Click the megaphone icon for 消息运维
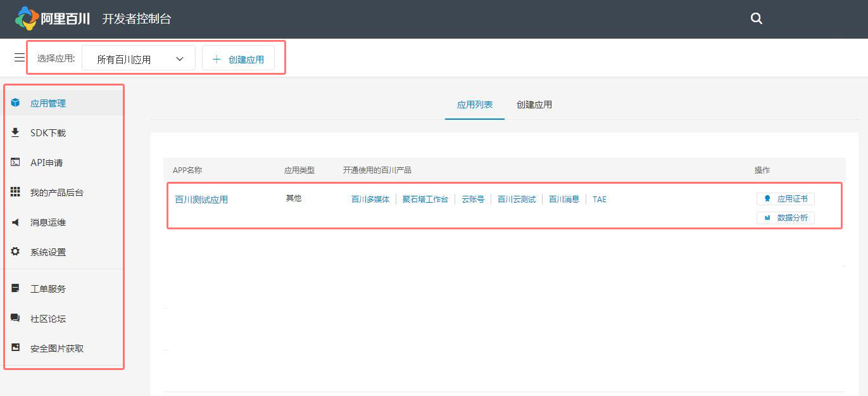 click(15, 222)
